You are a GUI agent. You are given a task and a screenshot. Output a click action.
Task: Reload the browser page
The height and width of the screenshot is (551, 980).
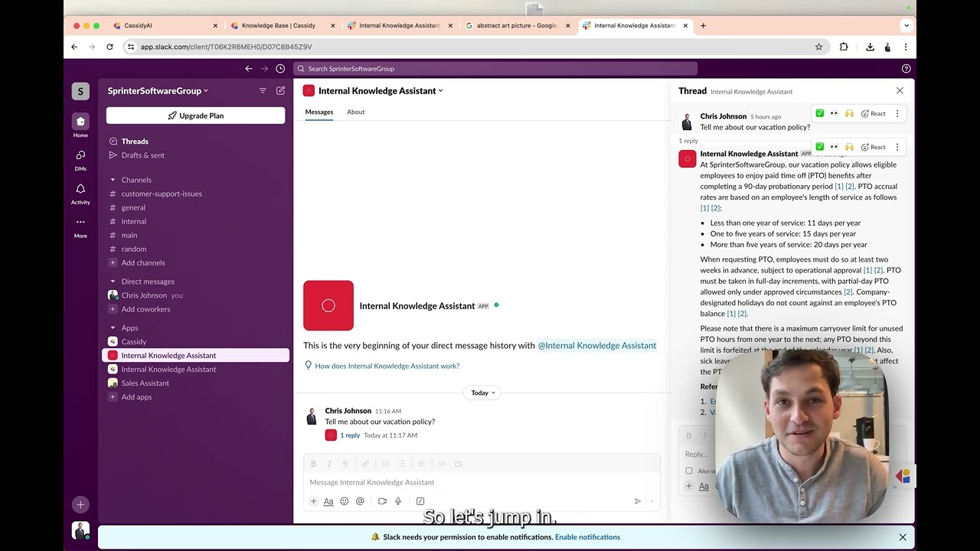pyautogui.click(x=109, y=47)
